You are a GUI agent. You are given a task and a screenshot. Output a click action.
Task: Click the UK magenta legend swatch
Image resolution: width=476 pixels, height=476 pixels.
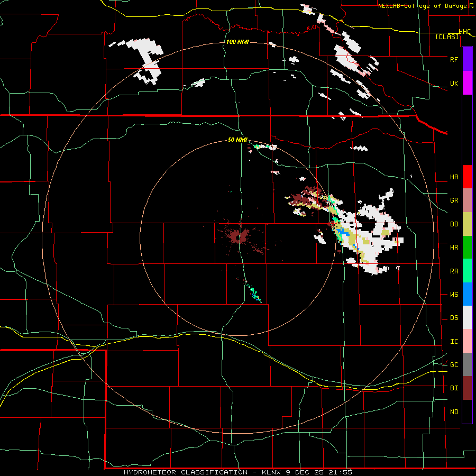(x=467, y=83)
